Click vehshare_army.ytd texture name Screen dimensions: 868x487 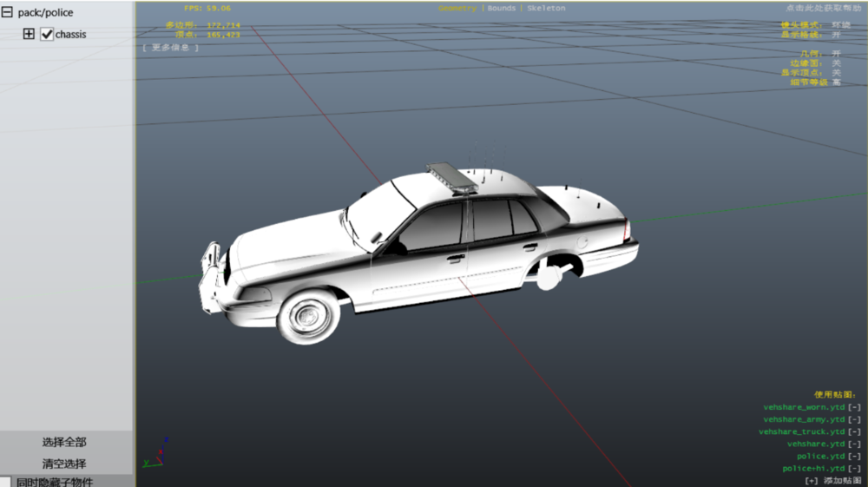coord(804,419)
